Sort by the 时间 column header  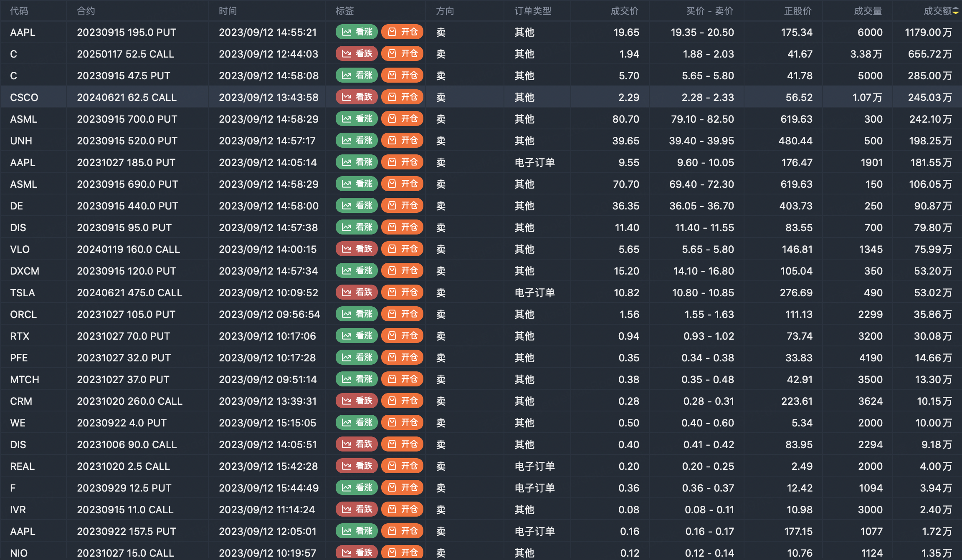[228, 11]
